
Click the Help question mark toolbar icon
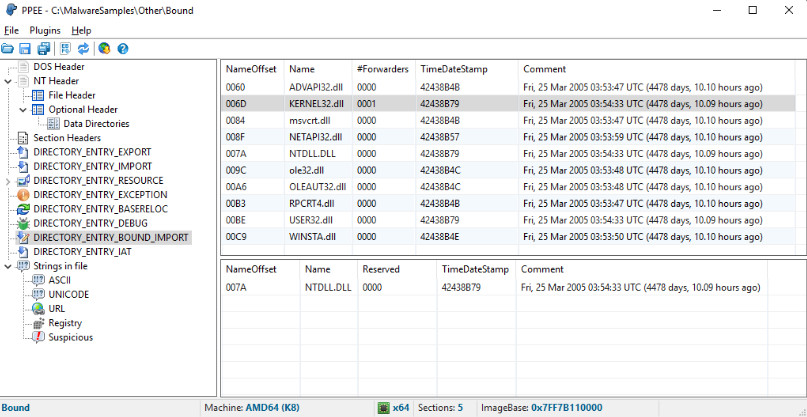[122, 49]
